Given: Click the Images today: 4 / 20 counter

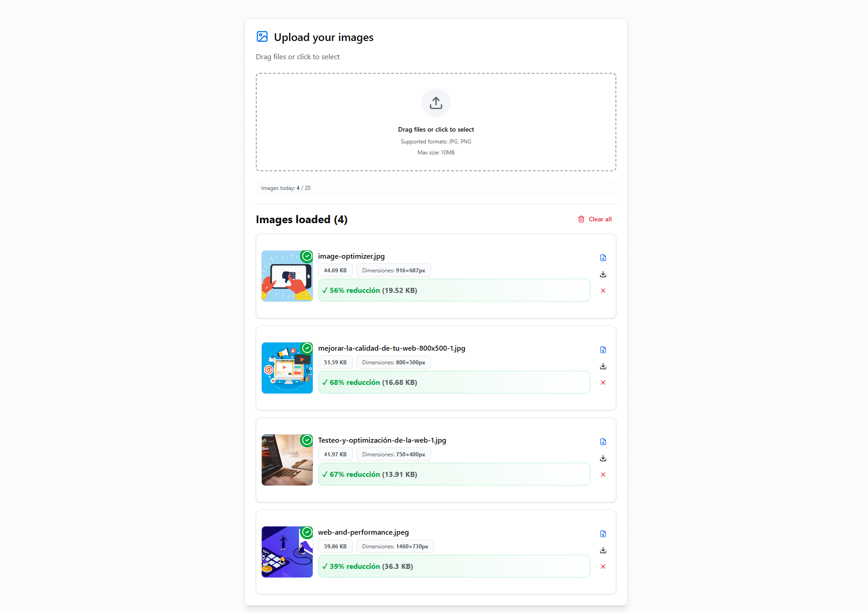Looking at the screenshot, I should coord(286,188).
